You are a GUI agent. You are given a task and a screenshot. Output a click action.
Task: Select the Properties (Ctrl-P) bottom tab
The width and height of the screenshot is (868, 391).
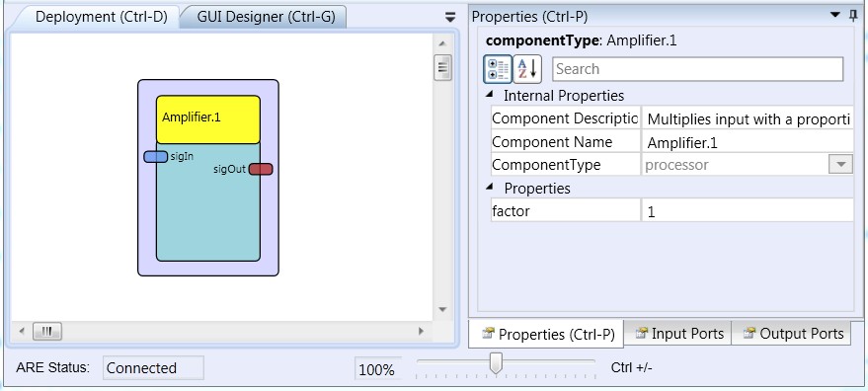coord(546,334)
